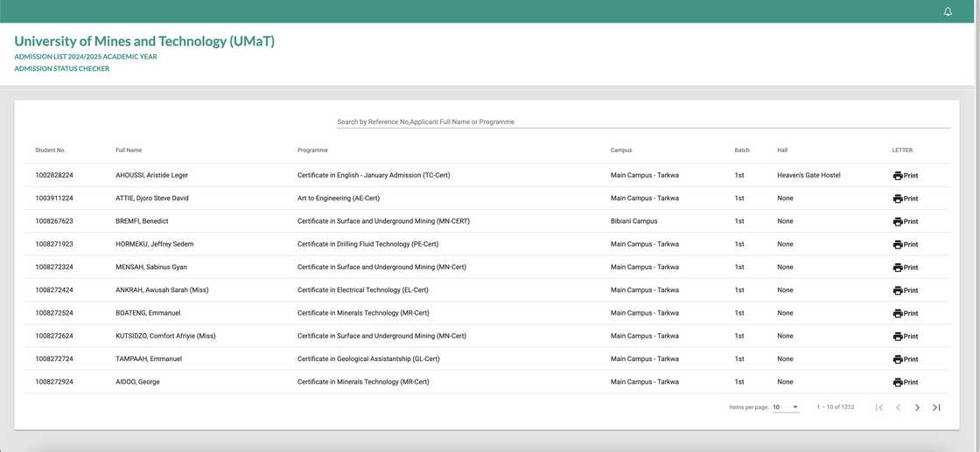Open notifications bell in top bar

coord(948,12)
